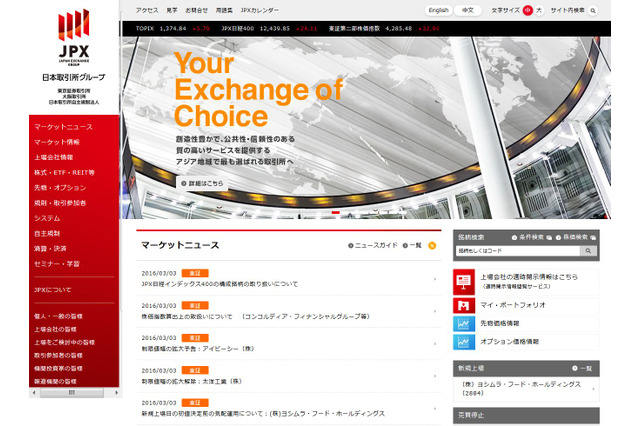
Task: Switch language to English
Action: pyautogui.click(x=438, y=11)
